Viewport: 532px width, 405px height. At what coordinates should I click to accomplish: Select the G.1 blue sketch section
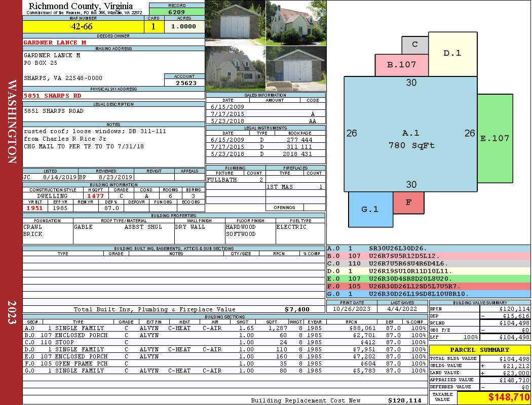[x=370, y=210]
